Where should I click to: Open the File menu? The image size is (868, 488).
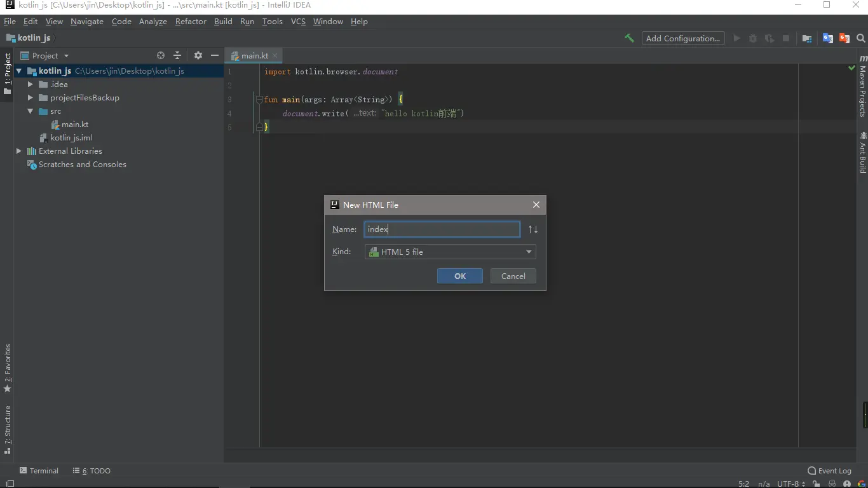(x=10, y=21)
